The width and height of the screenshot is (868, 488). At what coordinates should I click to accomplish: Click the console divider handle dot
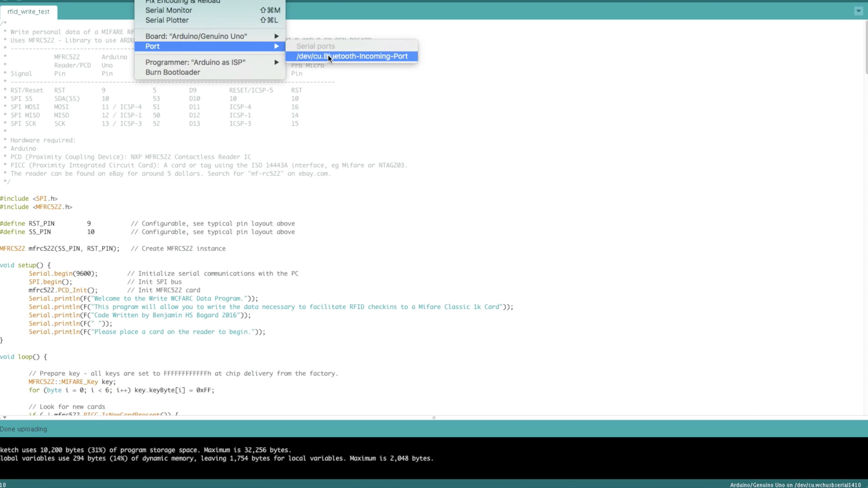coord(434,418)
